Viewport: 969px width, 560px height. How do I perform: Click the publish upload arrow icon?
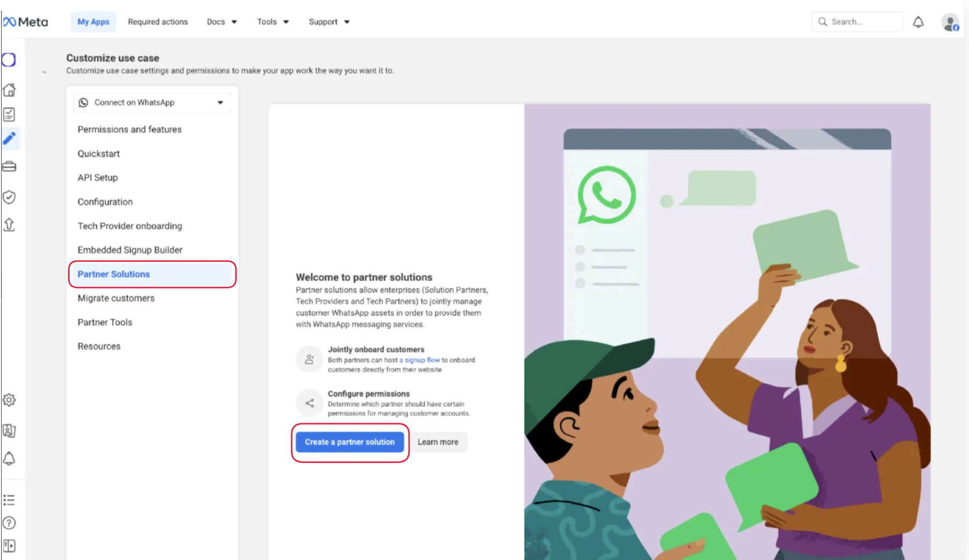[9, 224]
